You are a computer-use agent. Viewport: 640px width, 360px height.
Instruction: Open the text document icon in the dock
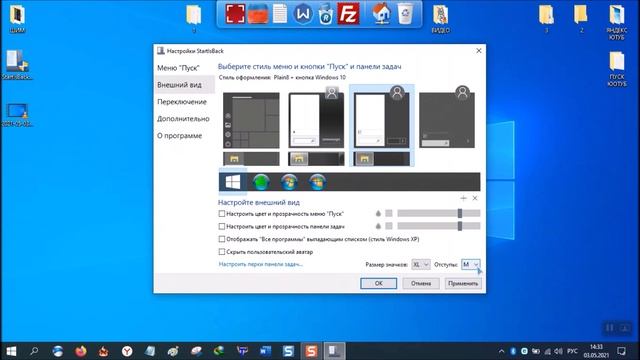click(280, 14)
